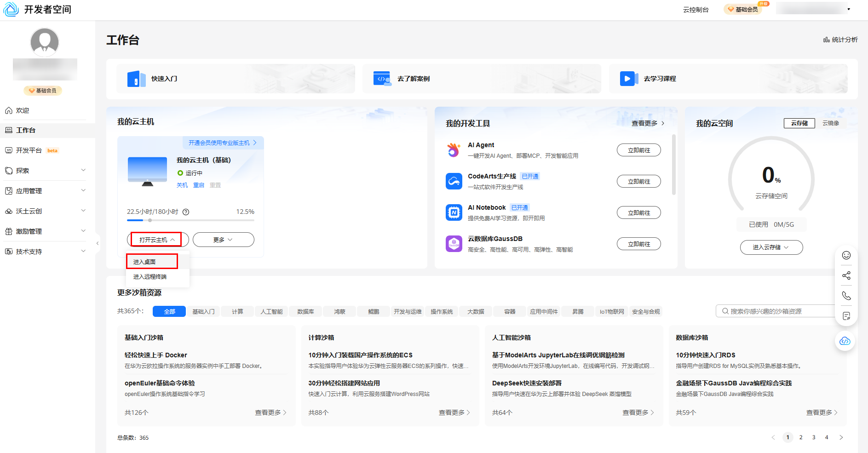Expand the 沃土云创 menu chevron
This screenshot has width=868, height=453.
[x=83, y=211]
